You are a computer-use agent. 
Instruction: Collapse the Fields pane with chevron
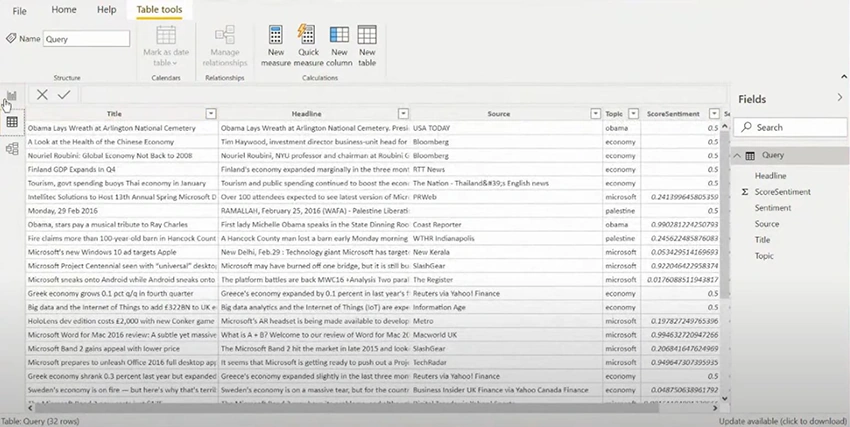[840, 98]
